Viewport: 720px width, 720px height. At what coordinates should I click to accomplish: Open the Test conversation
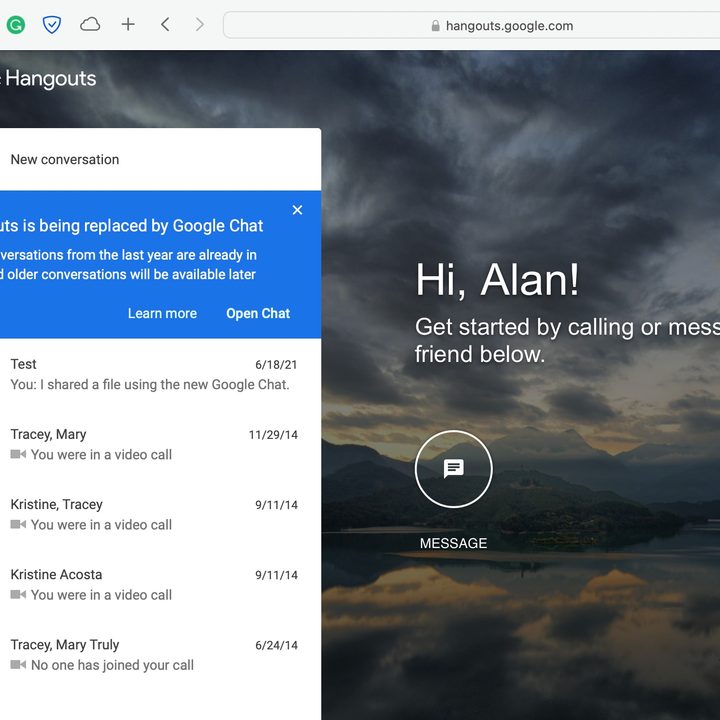click(x=160, y=374)
